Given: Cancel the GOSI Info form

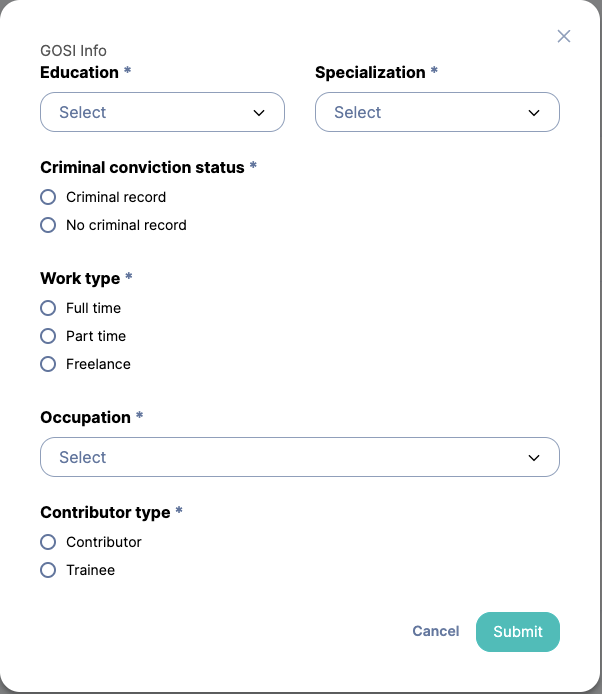Looking at the screenshot, I should [436, 631].
